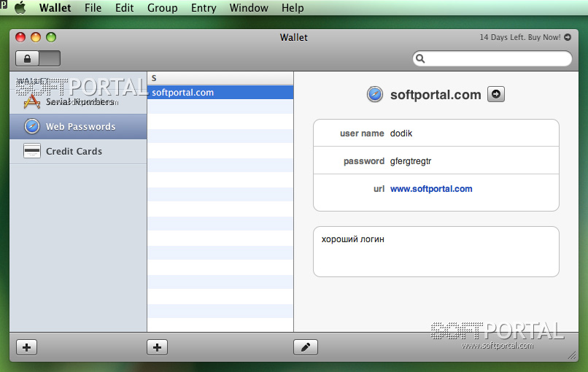
Task: Open the Entry menu
Action: [204, 8]
